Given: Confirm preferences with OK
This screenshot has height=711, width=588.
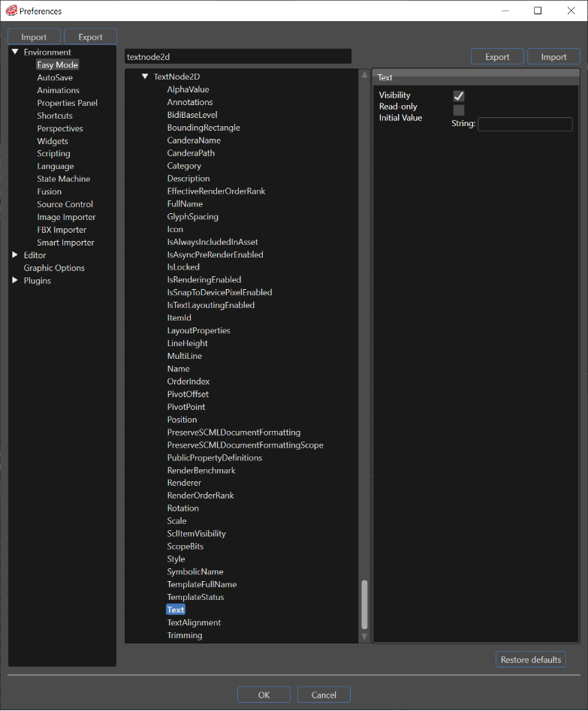Looking at the screenshot, I should [x=264, y=694].
